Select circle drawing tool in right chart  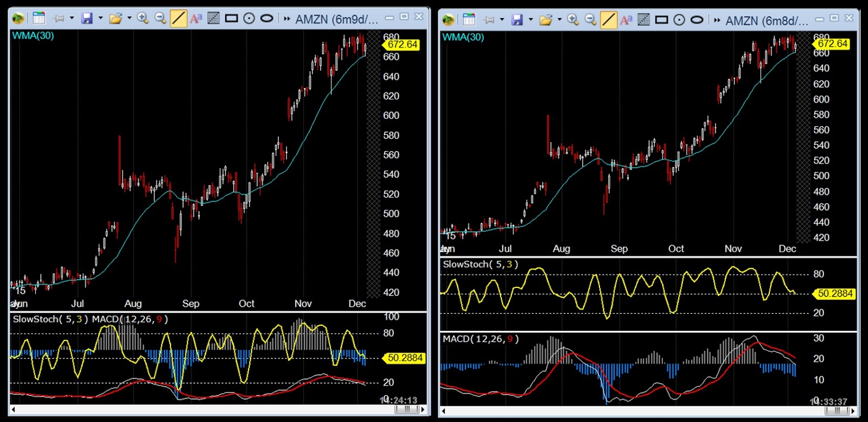point(679,20)
